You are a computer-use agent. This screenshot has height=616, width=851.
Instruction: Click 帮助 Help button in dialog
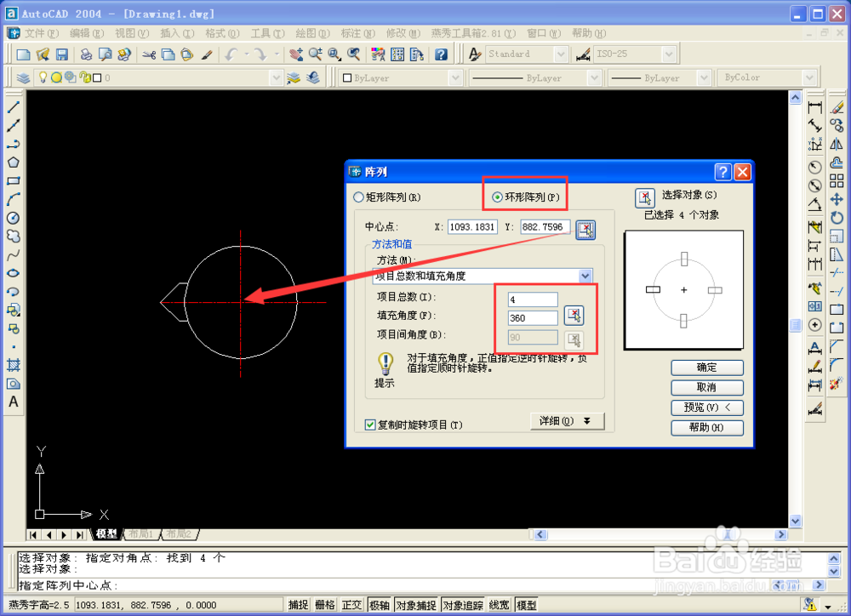pyautogui.click(x=706, y=428)
